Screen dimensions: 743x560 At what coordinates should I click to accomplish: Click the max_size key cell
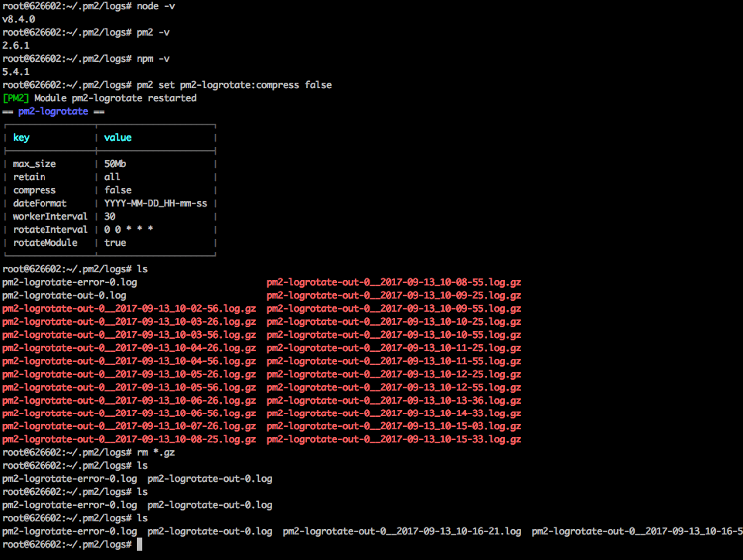34,164
